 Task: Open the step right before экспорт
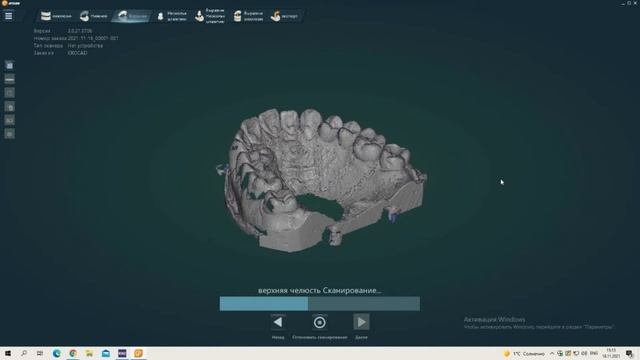(x=248, y=16)
